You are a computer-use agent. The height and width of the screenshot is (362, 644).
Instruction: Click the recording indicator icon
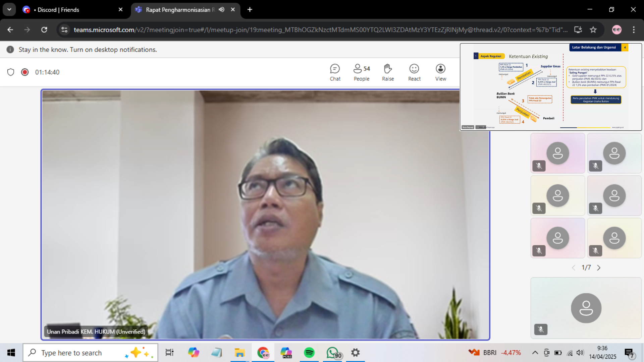click(x=25, y=72)
